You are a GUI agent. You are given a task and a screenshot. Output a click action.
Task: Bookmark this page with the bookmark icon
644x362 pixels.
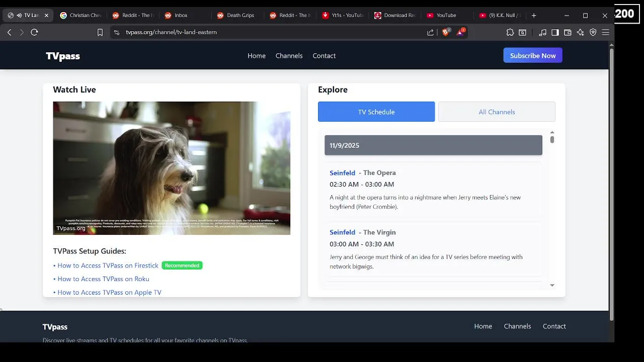pyautogui.click(x=100, y=32)
